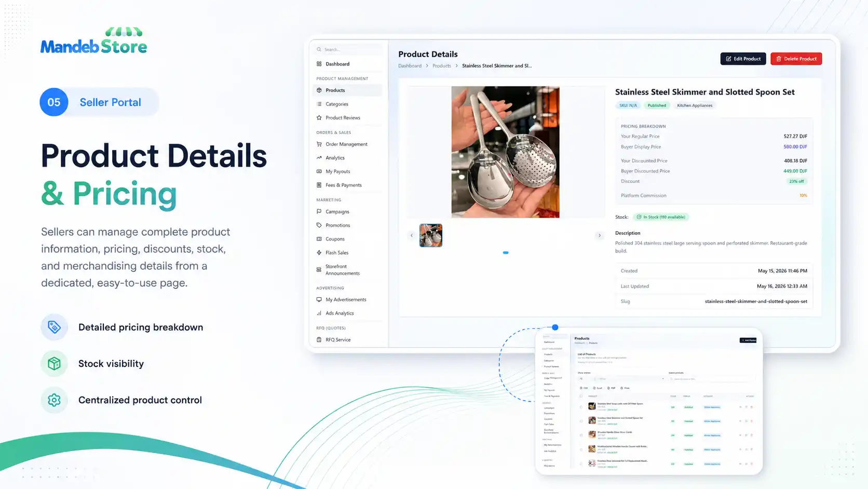Click the centralized control gear icon
Screen dimensions: 868x489
pyautogui.click(x=54, y=400)
